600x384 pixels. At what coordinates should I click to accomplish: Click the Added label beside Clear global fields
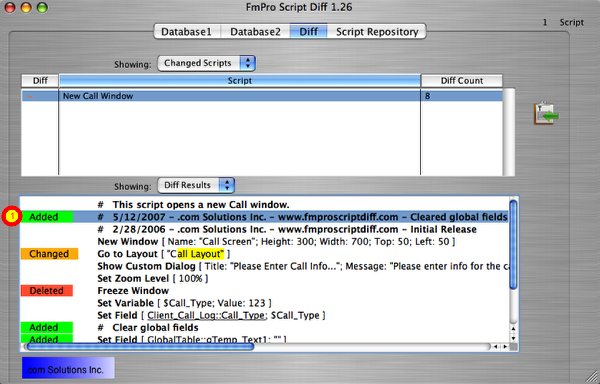[46, 327]
